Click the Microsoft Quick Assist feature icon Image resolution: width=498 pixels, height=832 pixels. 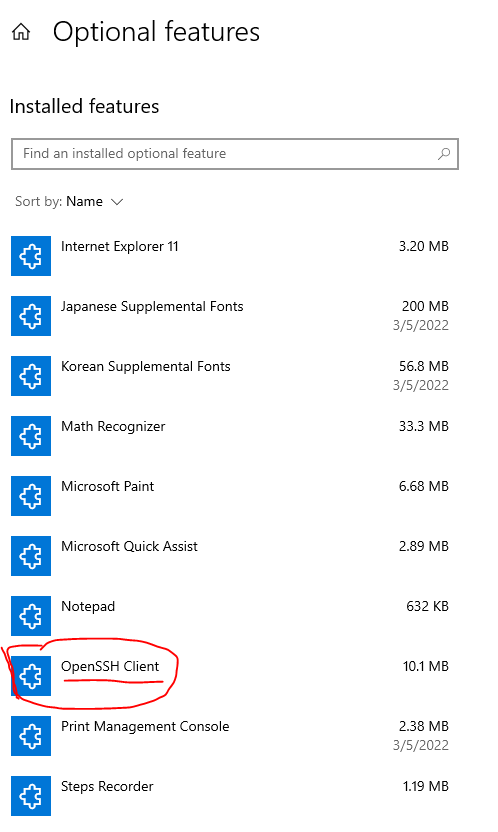31,556
